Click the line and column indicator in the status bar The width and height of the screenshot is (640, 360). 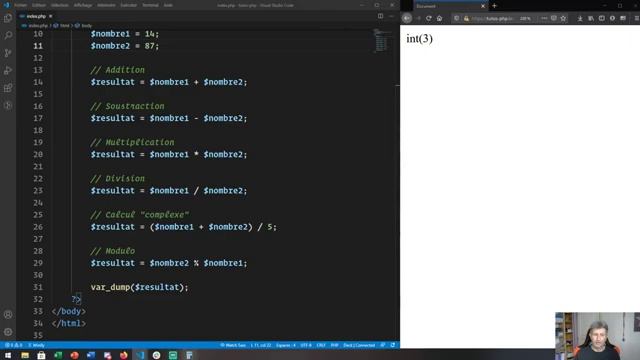click(x=261, y=345)
